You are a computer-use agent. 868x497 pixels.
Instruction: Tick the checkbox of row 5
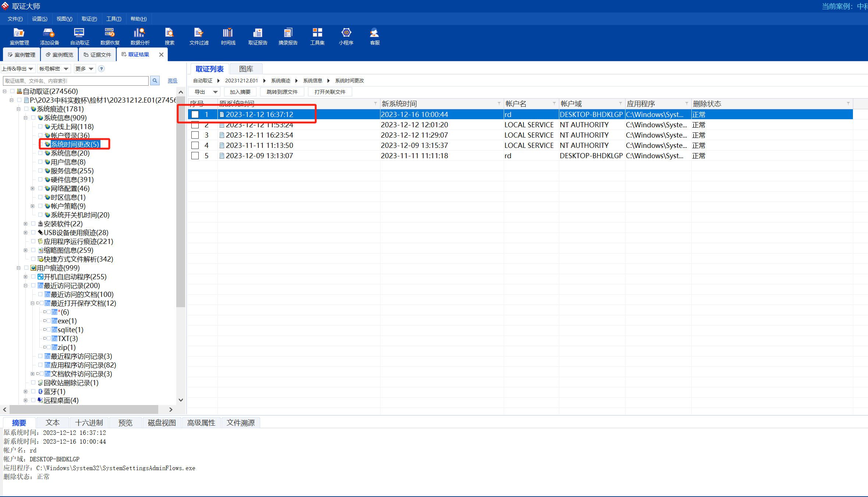(x=195, y=156)
